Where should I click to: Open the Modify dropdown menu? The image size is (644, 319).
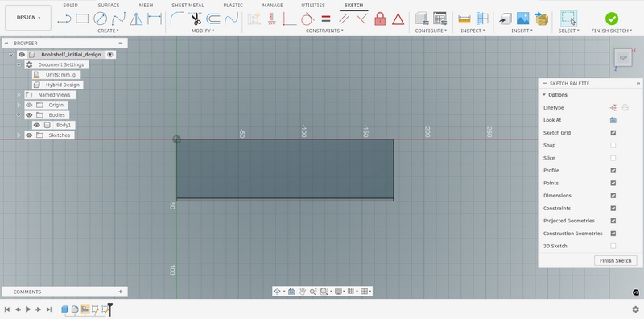pos(203,31)
